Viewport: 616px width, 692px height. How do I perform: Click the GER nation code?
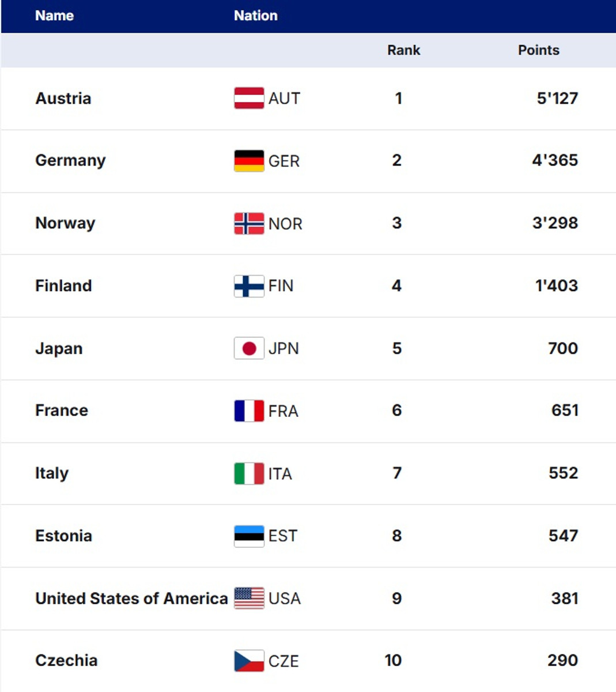284,161
